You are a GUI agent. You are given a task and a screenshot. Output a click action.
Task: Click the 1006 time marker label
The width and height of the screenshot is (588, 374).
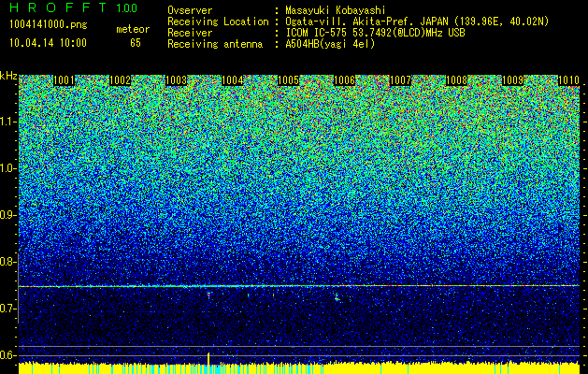tap(345, 80)
